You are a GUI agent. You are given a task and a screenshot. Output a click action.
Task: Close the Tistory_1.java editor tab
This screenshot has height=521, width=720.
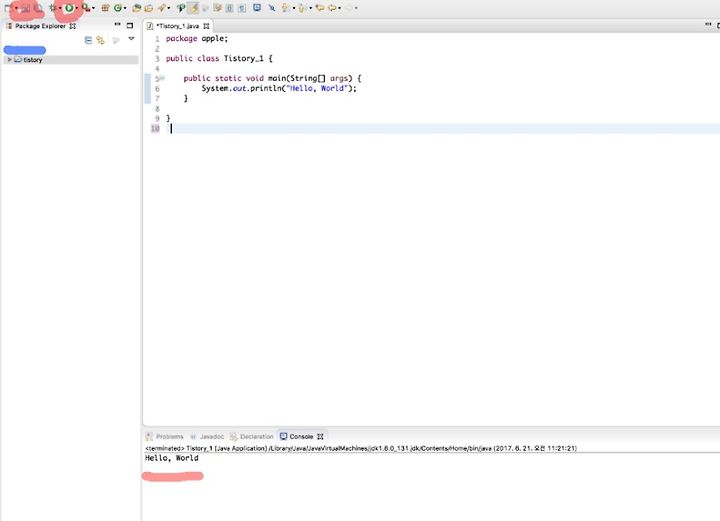(206, 26)
